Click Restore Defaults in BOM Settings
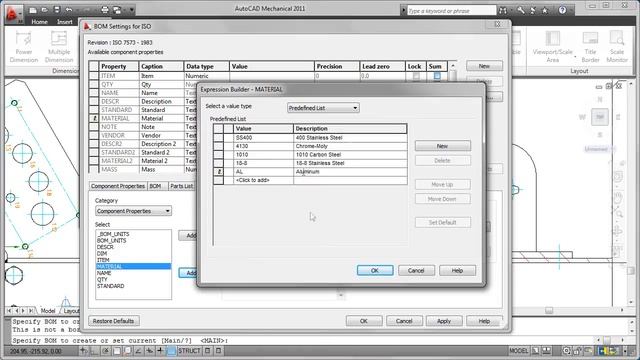Screen dimensions: 640x360 [113, 321]
